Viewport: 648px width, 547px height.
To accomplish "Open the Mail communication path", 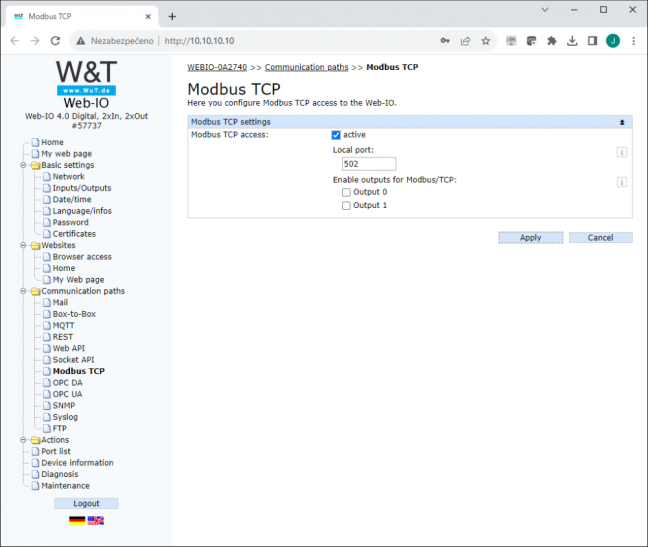I will pos(60,302).
